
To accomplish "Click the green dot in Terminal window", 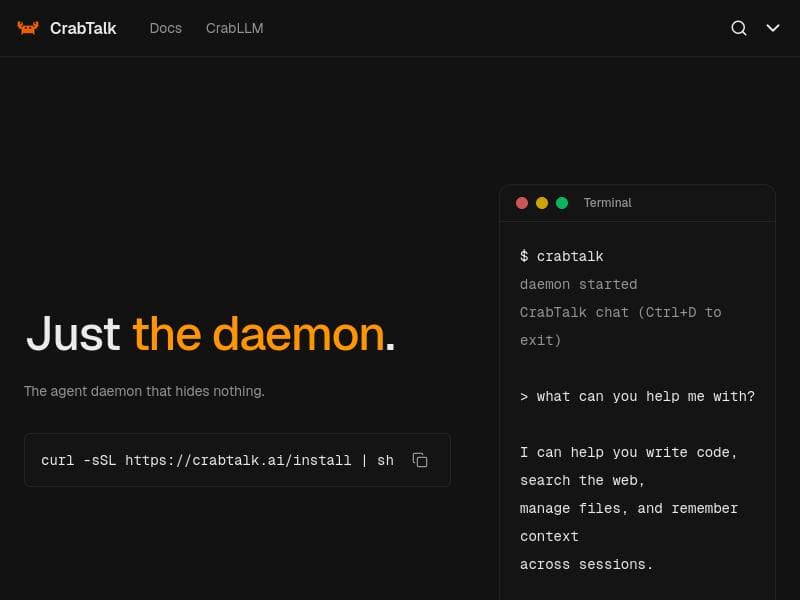I will click(562, 203).
